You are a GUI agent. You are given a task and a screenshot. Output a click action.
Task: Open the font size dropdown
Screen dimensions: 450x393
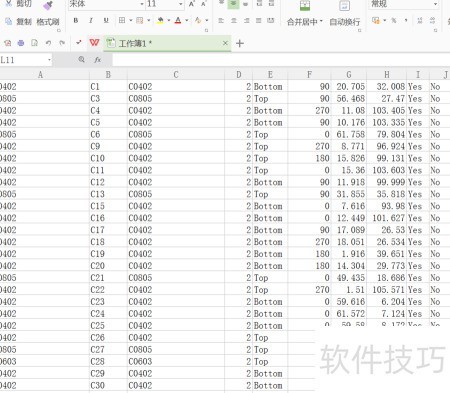pos(181,4)
